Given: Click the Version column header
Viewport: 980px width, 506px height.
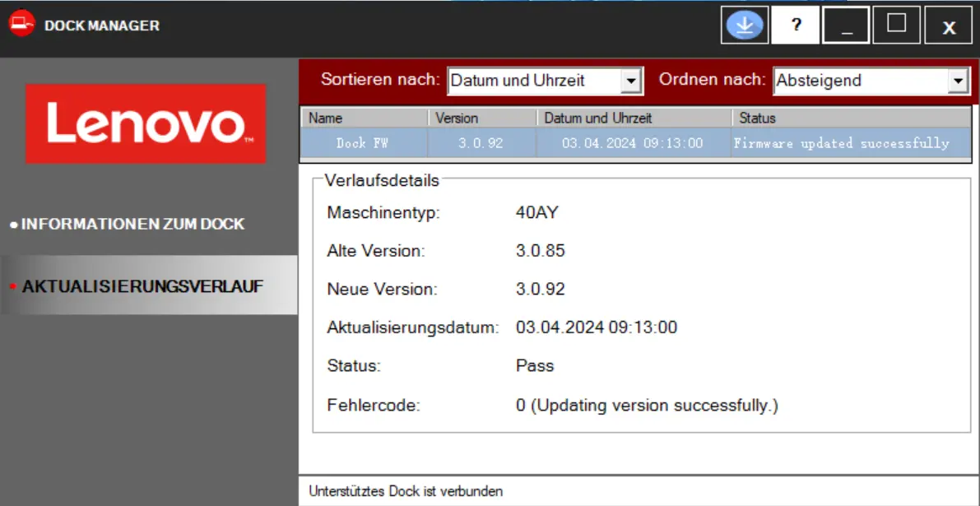Looking at the screenshot, I should point(481,118).
